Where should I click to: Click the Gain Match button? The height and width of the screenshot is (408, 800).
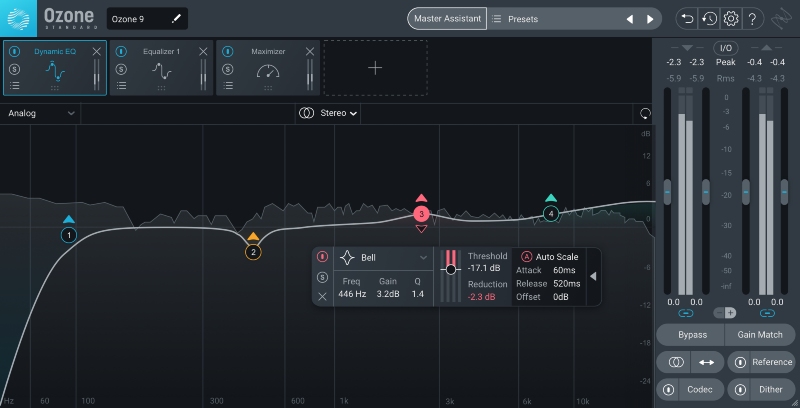tap(761, 335)
